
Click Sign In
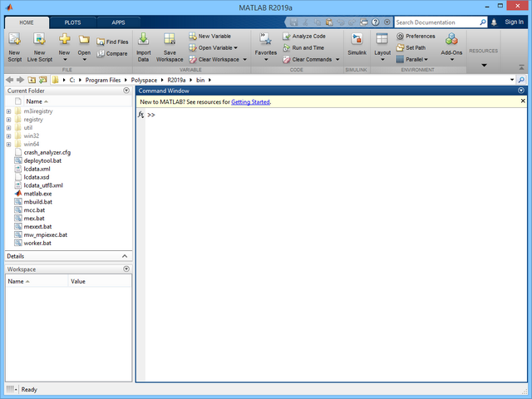(x=514, y=22)
